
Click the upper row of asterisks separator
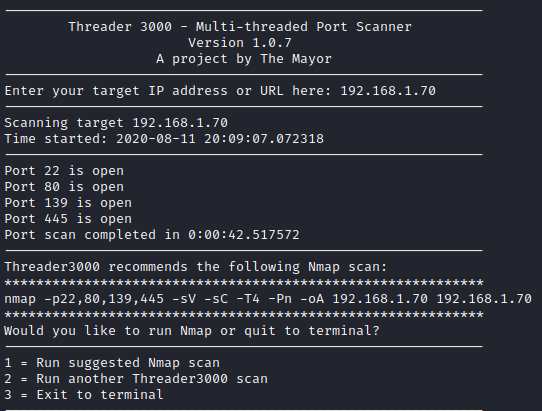click(244, 283)
